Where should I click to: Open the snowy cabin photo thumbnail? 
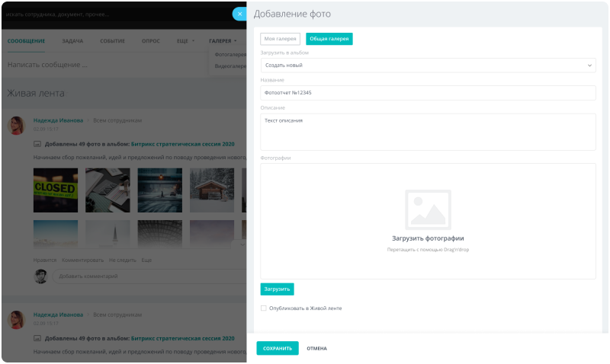[212, 190]
